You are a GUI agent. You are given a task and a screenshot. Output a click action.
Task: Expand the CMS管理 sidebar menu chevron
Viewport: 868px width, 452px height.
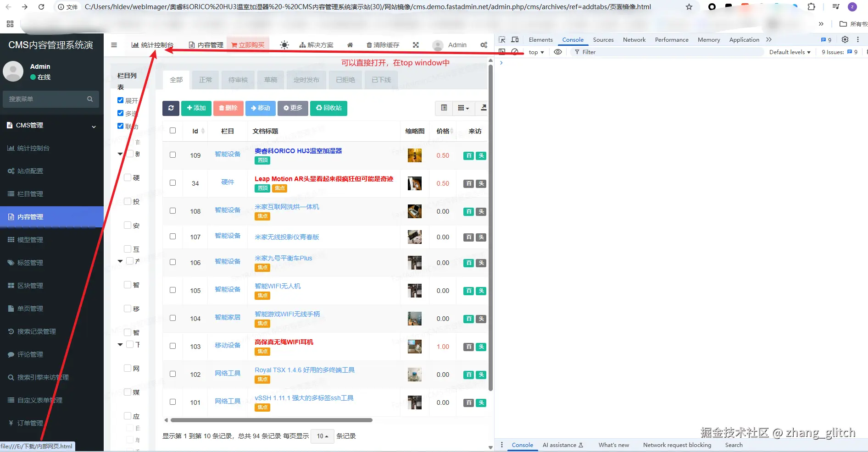[94, 127]
